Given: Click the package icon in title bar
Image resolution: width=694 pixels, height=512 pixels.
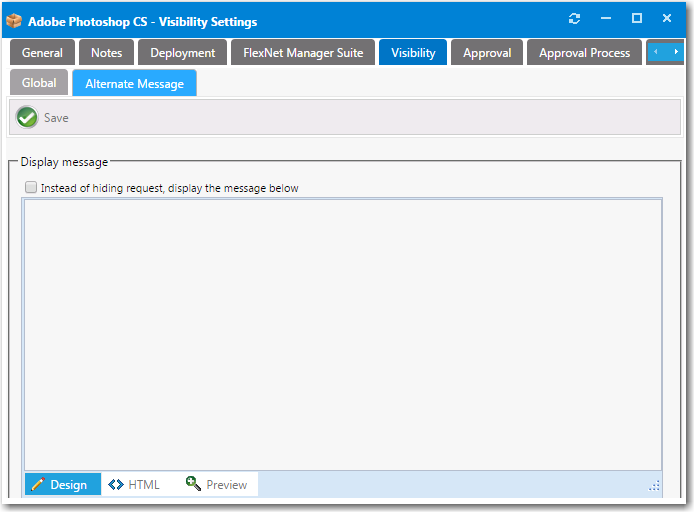Looking at the screenshot, I should 14,20.
